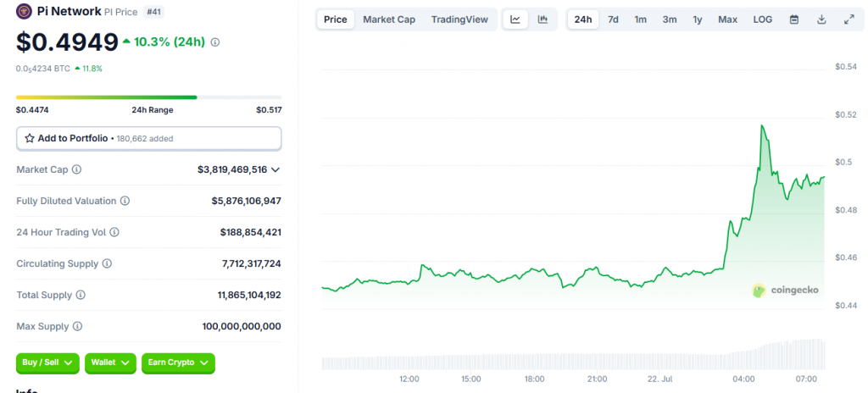868x393 pixels.
Task: Click info icon next to Market Cap
Action: tap(77, 169)
